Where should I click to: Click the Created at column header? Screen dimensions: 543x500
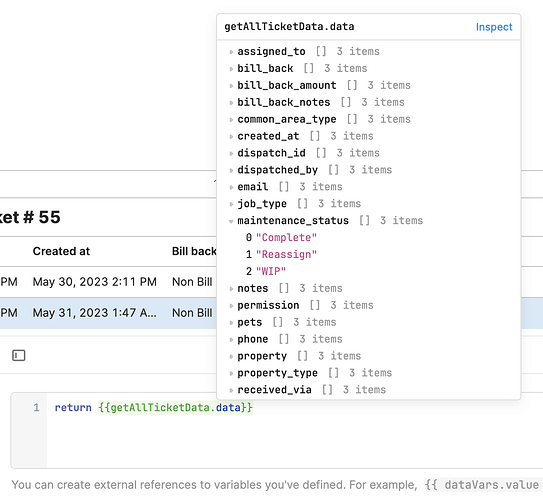point(61,251)
